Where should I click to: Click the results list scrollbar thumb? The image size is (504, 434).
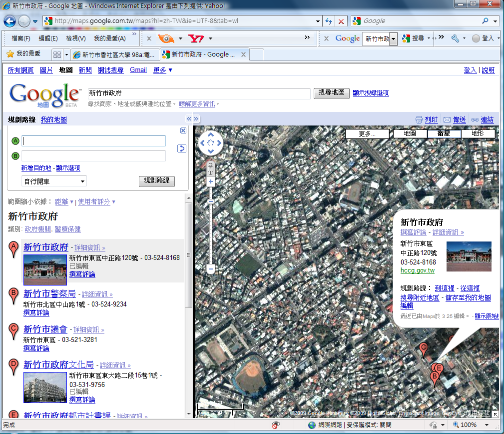(x=189, y=255)
